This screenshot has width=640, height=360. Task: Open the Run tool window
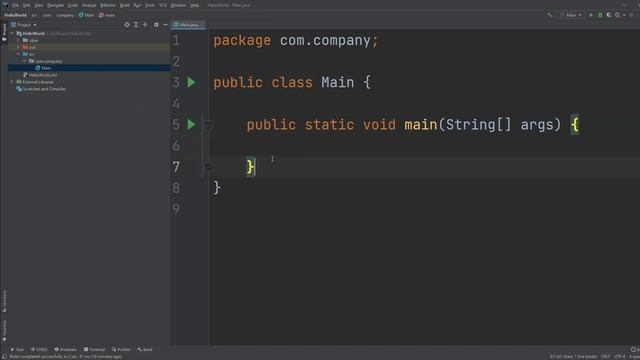(17, 350)
